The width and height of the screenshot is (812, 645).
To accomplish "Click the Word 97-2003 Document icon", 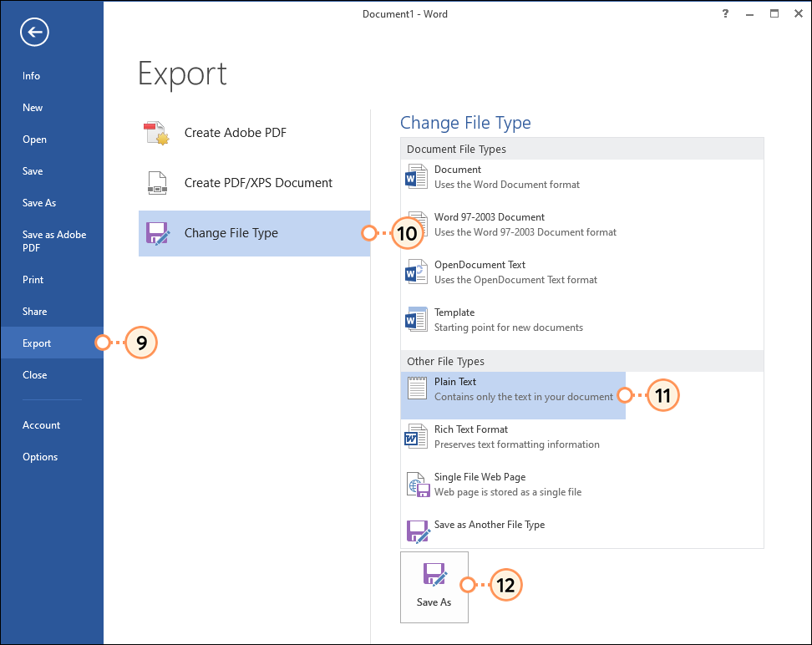I will pos(416,224).
